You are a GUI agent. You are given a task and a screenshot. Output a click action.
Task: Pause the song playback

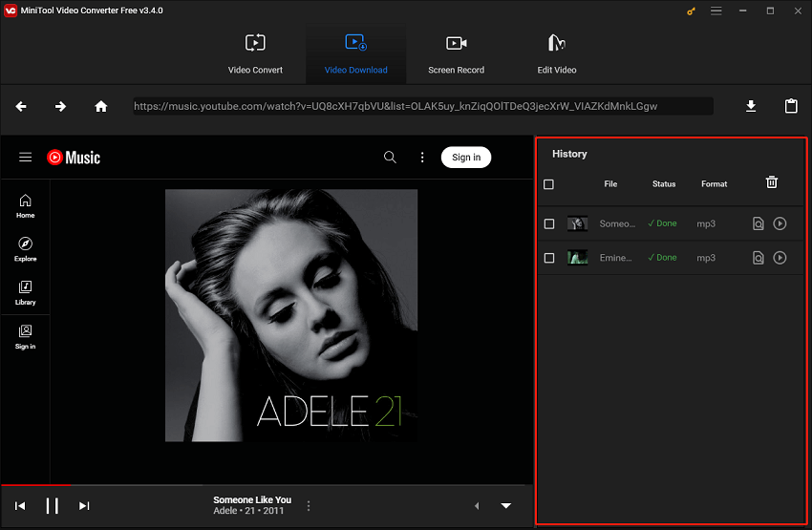[53, 506]
